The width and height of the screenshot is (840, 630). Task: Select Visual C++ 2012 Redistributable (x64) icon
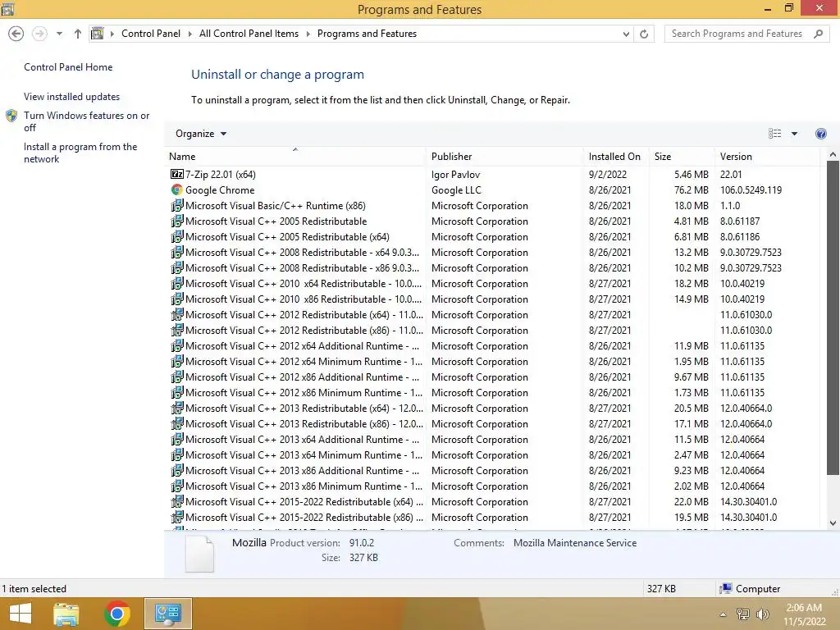click(177, 314)
